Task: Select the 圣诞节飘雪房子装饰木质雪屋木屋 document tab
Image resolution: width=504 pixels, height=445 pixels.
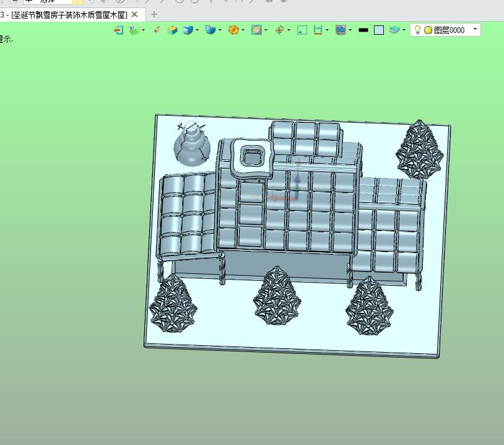Action: click(69, 15)
